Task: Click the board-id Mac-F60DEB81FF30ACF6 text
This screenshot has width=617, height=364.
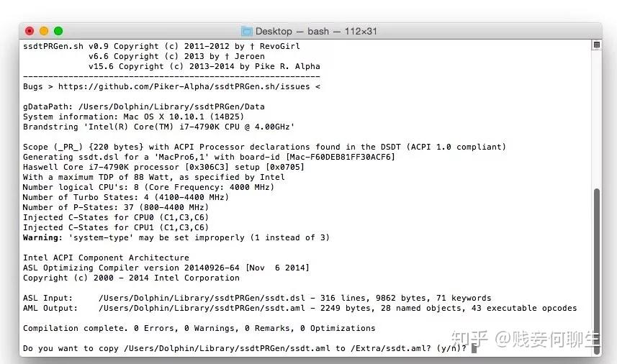Action: [340, 157]
